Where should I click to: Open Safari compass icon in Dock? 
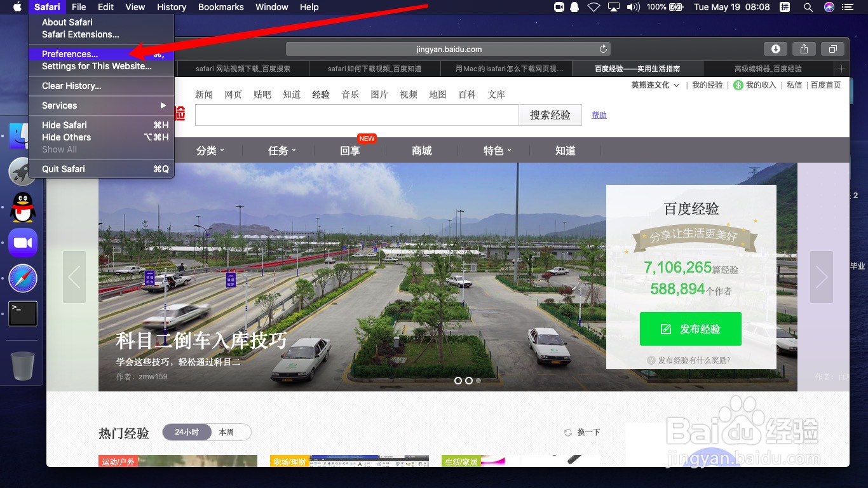[x=23, y=278]
